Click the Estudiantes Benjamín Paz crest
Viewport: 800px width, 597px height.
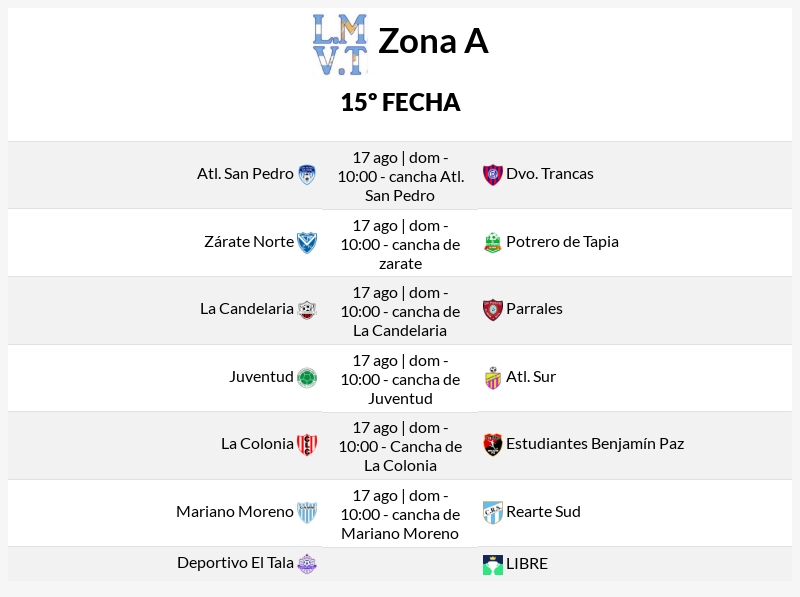coord(492,444)
